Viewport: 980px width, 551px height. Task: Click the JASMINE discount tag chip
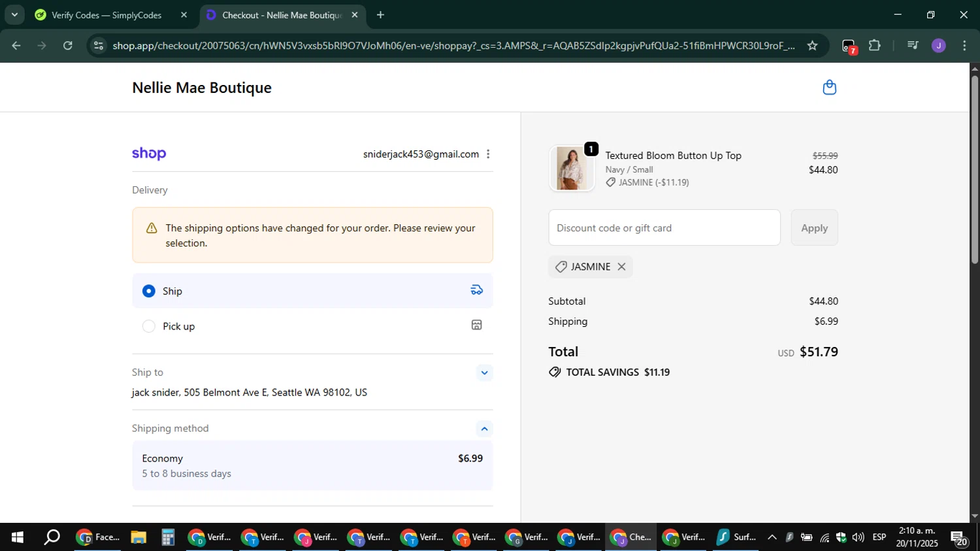(591, 267)
